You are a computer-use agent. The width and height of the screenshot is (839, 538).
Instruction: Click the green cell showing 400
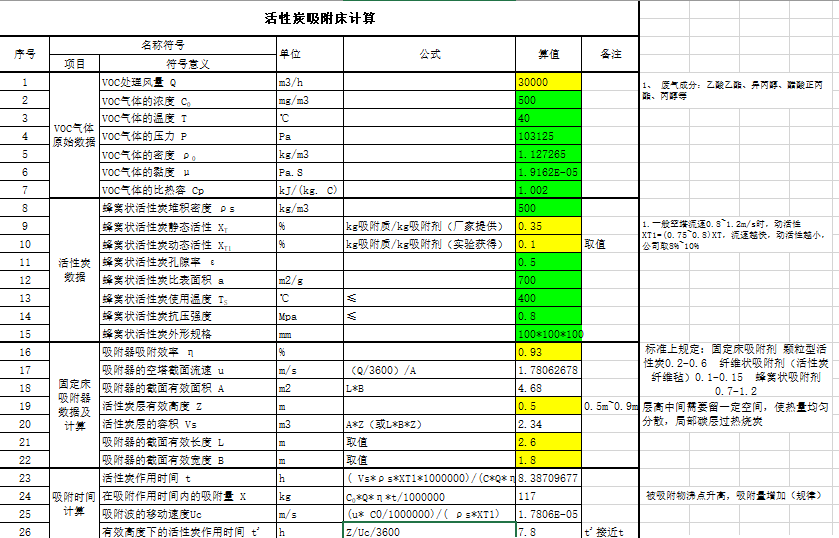pyautogui.click(x=548, y=298)
